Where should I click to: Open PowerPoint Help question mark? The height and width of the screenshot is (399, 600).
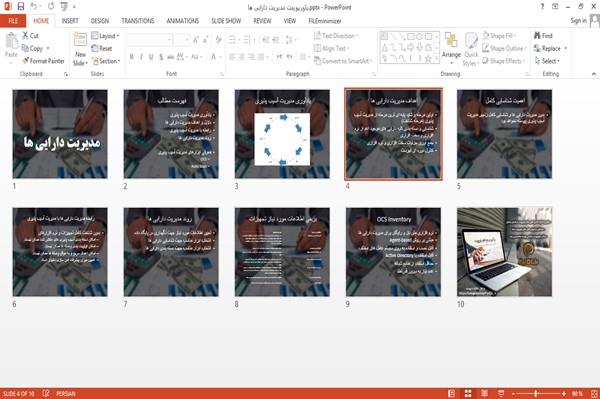pyautogui.click(x=542, y=7)
